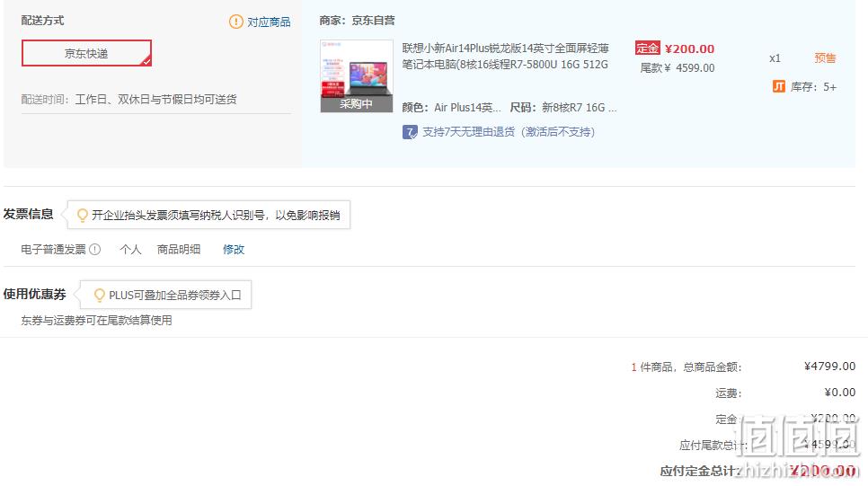The width and height of the screenshot is (868, 486).
Task: Click the orange JD stock icon
Action: pyautogui.click(x=779, y=86)
